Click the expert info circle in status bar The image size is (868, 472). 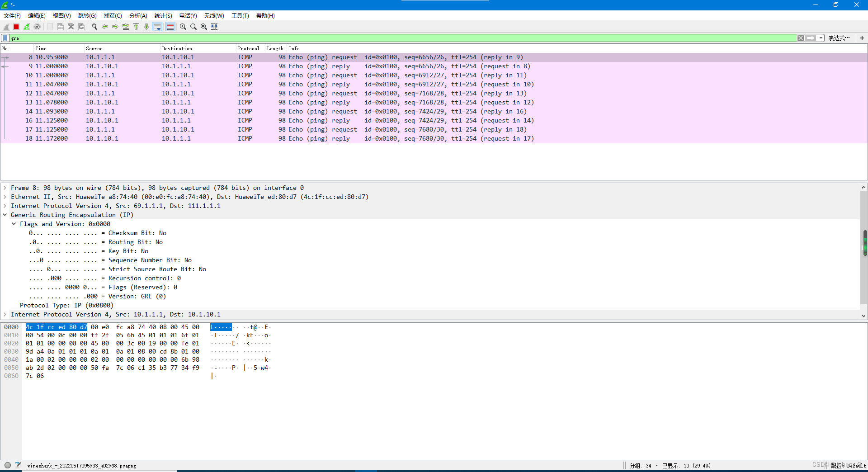coord(8,465)
